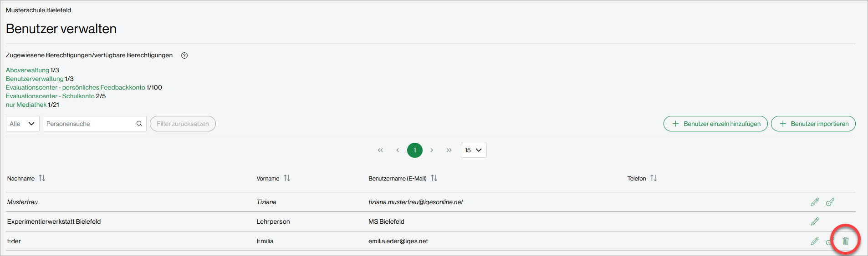Edit the Experimentierwerkstatt Bielefeld user via pencil icon
868x256 pixels.
click(815, 221)
